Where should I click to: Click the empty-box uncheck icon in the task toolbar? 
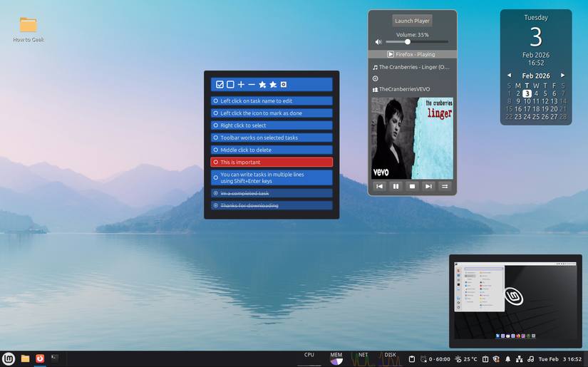pos(230,84)
